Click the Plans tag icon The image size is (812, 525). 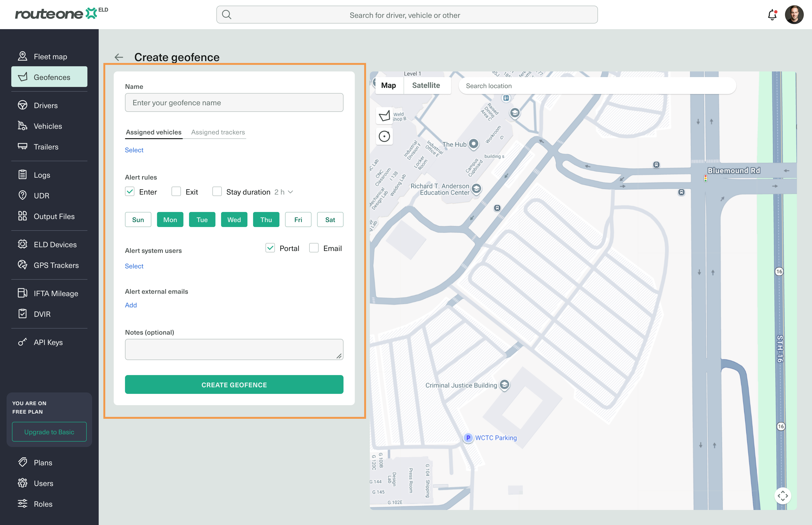[23, 462]
